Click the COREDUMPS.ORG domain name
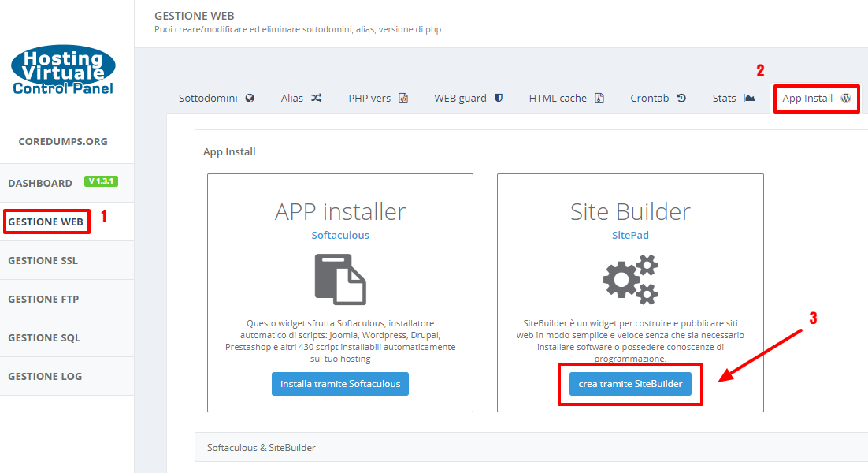 63,141
